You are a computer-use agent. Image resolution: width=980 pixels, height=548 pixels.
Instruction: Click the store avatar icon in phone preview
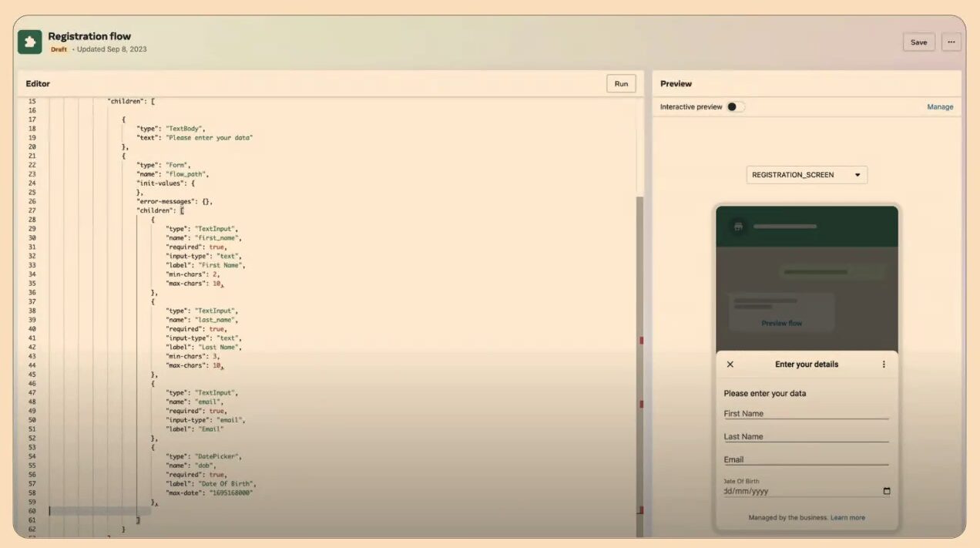click(x=738, y=227)
